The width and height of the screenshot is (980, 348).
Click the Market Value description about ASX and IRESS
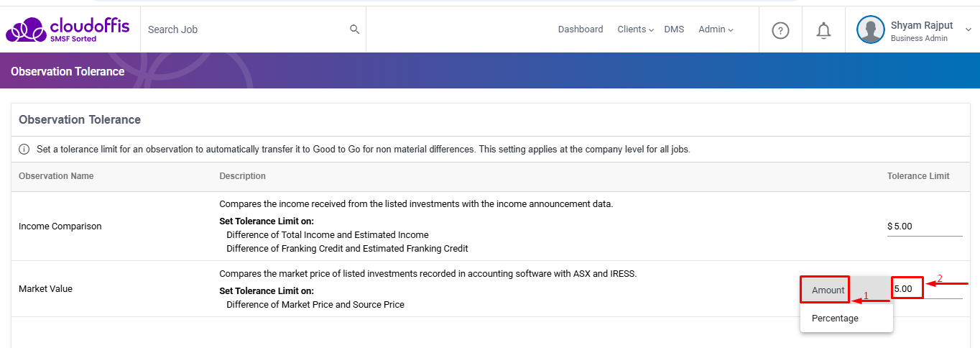428,274
